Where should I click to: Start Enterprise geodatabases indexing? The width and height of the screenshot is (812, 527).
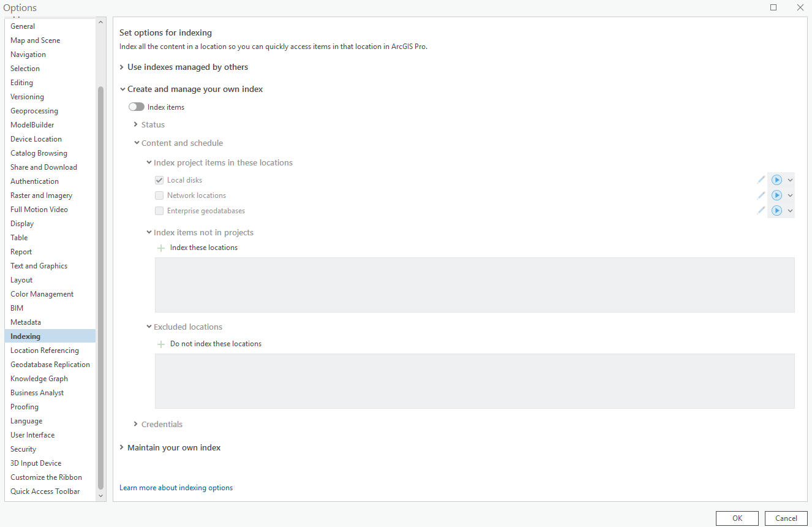click(x=776, y=210)
